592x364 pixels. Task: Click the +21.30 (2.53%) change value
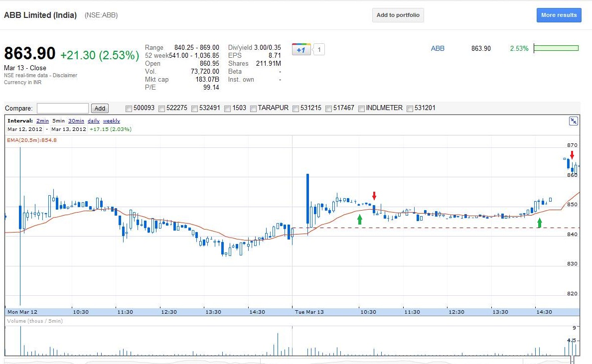tap(100, 55)
